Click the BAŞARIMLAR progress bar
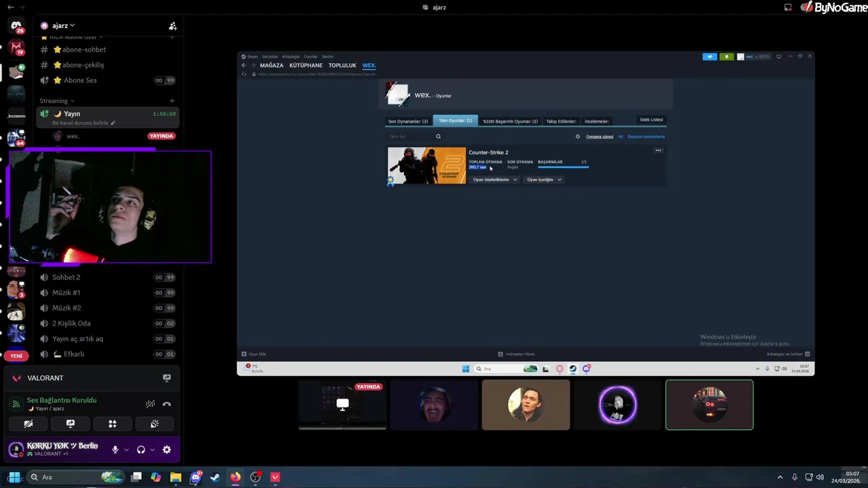 563,167
